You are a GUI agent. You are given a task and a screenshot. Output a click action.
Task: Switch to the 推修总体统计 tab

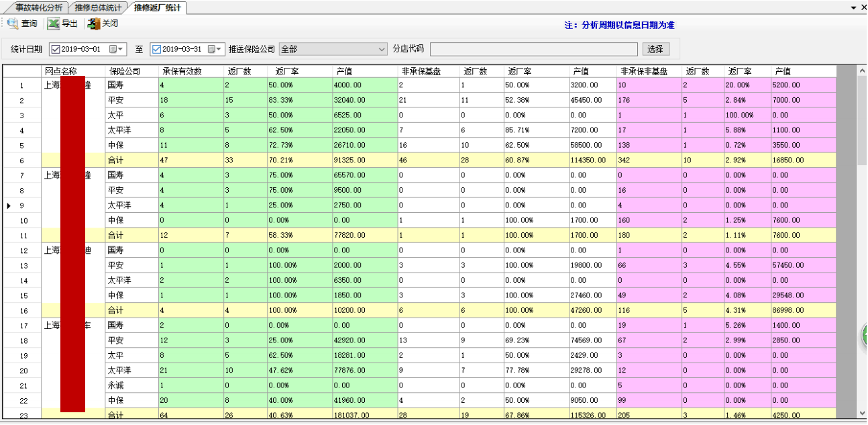point(98,7)
